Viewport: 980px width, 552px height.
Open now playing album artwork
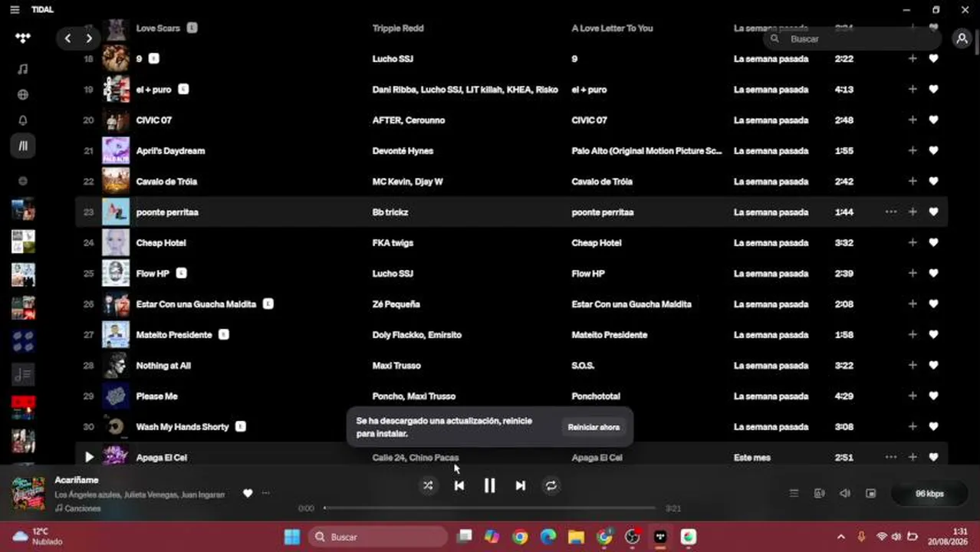(28, 493)
